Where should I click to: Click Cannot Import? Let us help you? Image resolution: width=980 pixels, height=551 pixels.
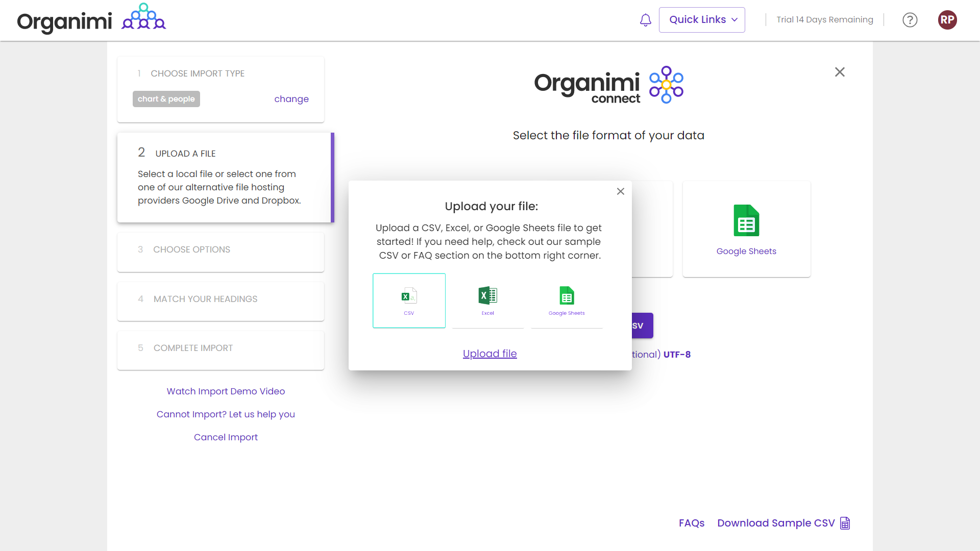[x=226, y=414]
